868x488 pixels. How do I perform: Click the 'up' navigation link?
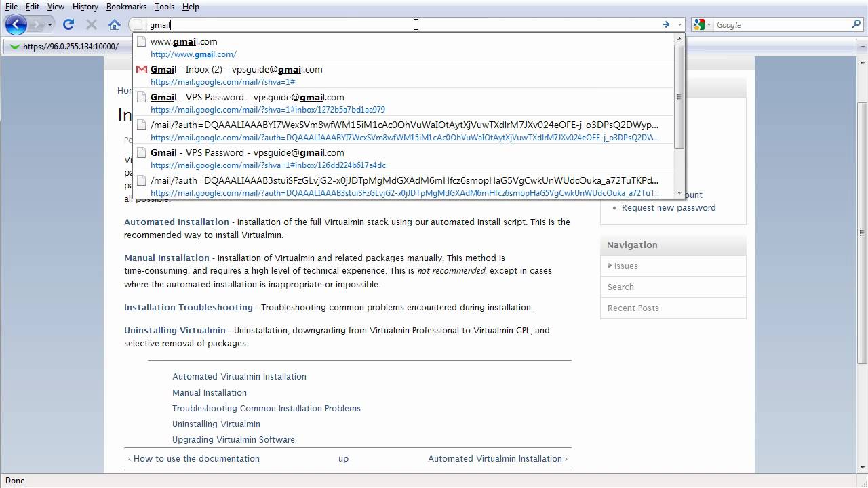(343, 459)
